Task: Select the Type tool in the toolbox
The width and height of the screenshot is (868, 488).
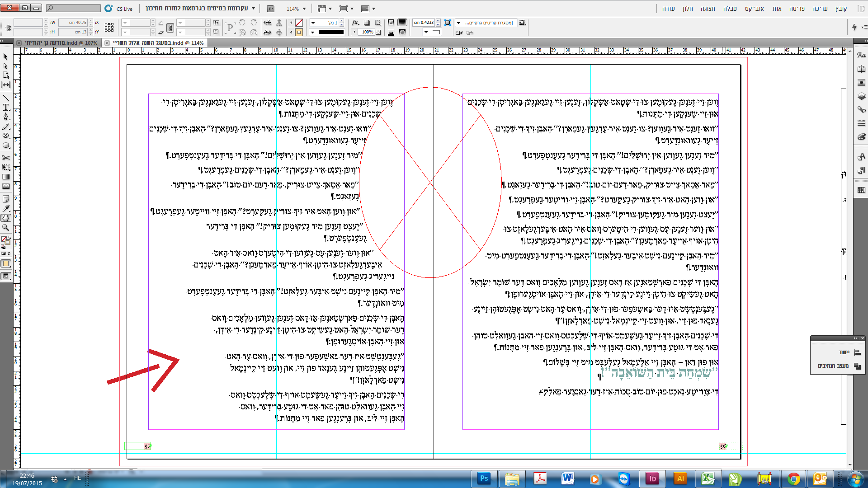Action: coord(6,107)
